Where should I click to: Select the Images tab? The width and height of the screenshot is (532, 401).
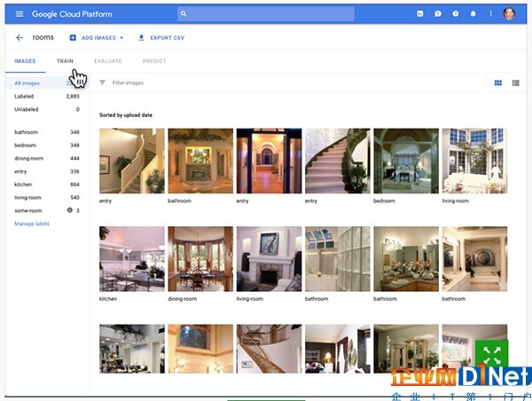[x=25, y=61]
